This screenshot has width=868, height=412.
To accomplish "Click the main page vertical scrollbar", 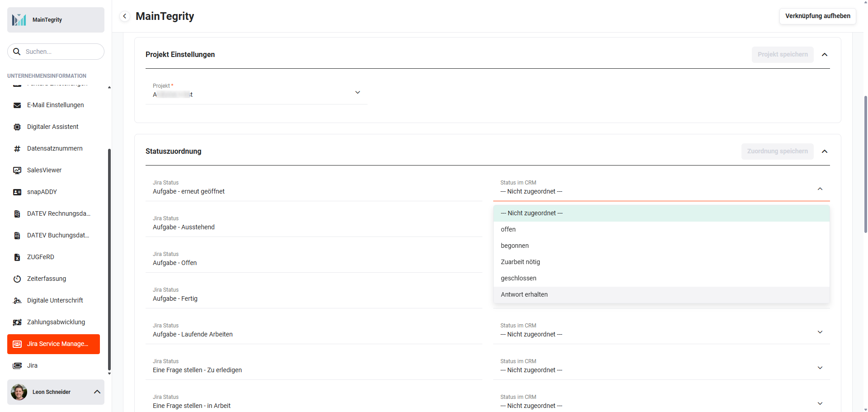I will coord(865,164).
